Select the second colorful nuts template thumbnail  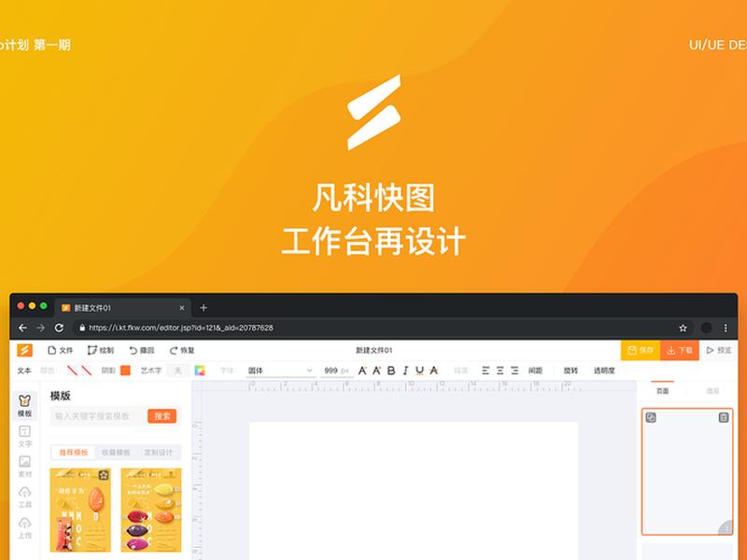(151, 510)
